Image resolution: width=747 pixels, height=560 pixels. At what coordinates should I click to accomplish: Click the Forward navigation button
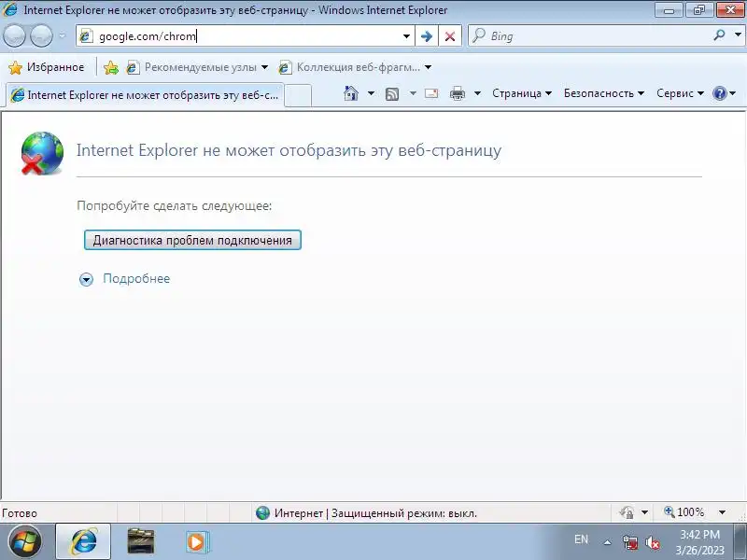(x=41, y=35)
